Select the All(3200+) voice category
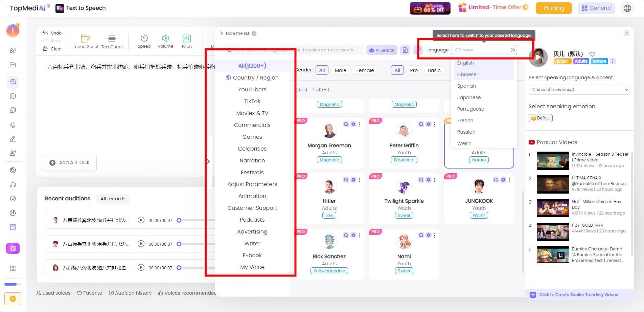The width and height of the screenshot is (644, 312). [252, 66]
